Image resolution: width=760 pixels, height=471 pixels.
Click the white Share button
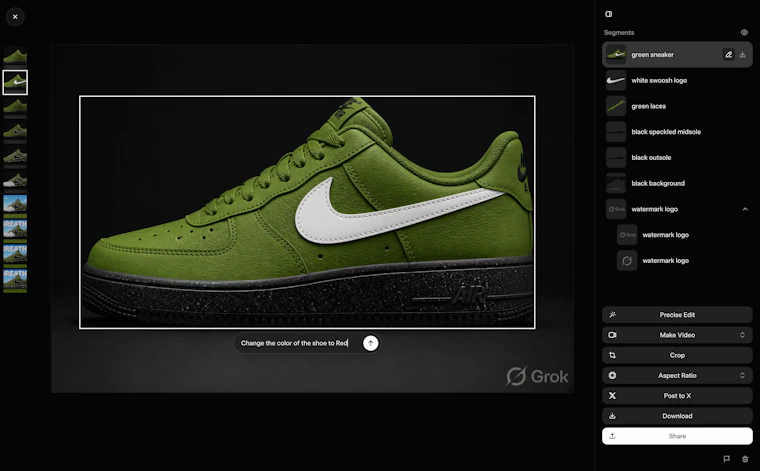(677, 436)
